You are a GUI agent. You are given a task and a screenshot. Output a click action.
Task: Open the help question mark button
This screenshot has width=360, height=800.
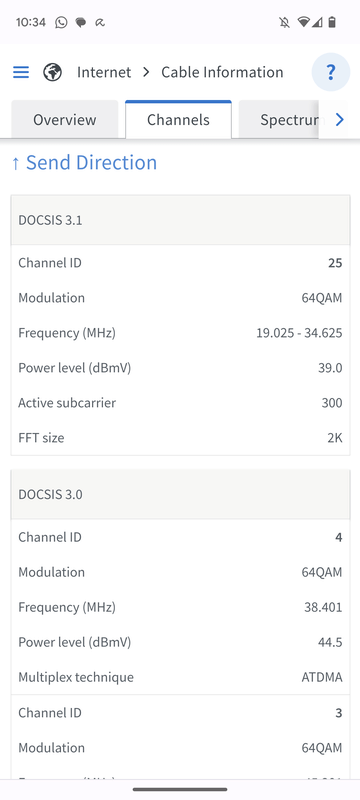(330, 72)
